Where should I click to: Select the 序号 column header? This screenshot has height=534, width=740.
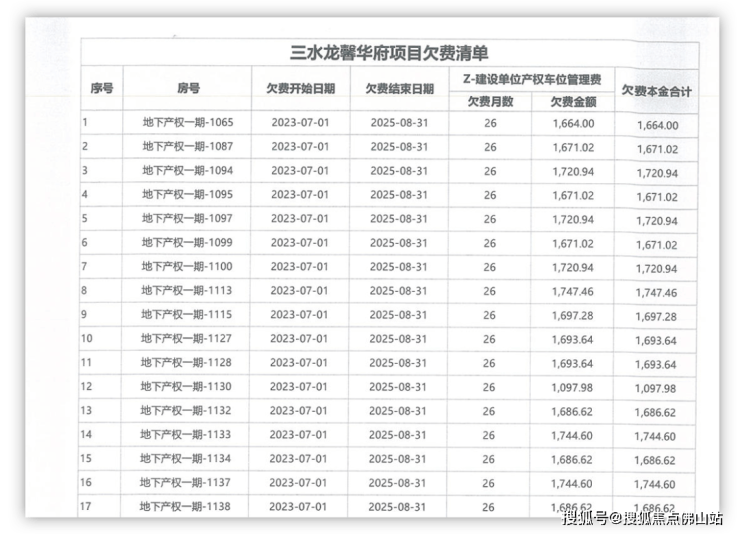pyautogui.click(x=102, y=88)
